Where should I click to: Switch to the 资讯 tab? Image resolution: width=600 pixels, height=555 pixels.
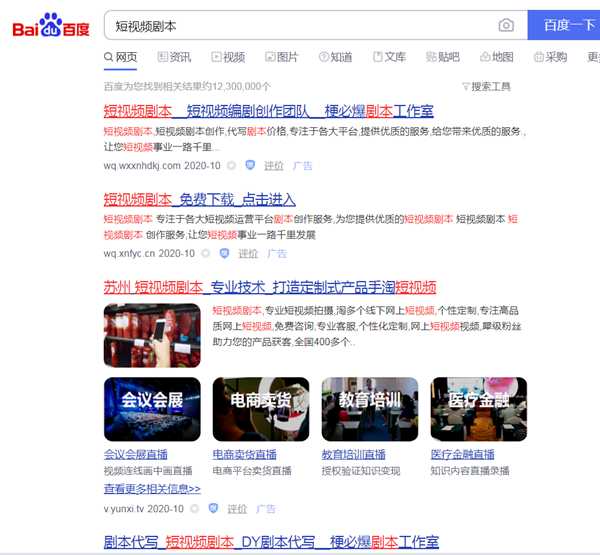(x=174, y=58)
